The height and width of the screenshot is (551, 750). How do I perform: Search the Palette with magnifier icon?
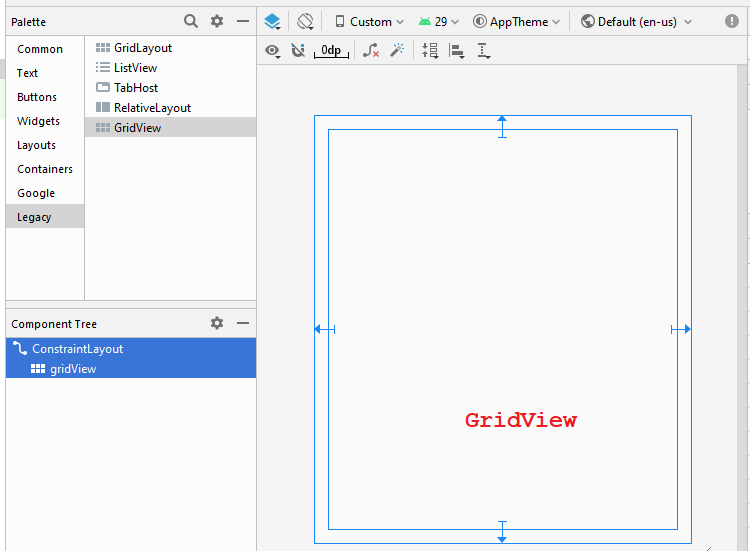190,21
